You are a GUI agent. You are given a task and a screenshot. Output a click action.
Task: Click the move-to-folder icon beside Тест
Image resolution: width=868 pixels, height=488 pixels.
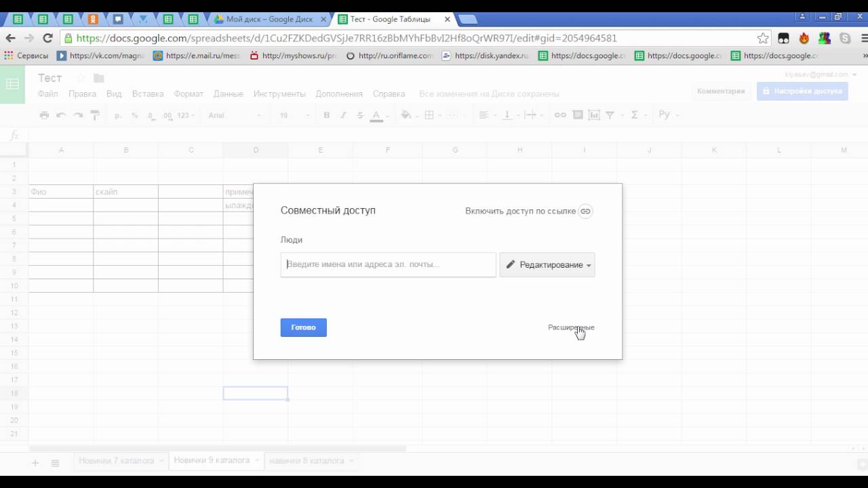coord(99,78)
